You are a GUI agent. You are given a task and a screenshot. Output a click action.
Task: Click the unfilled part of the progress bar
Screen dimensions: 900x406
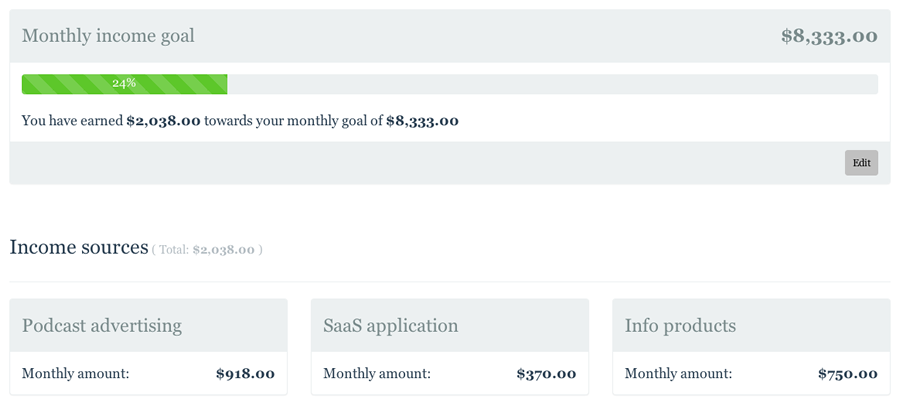tap(552, 84)
